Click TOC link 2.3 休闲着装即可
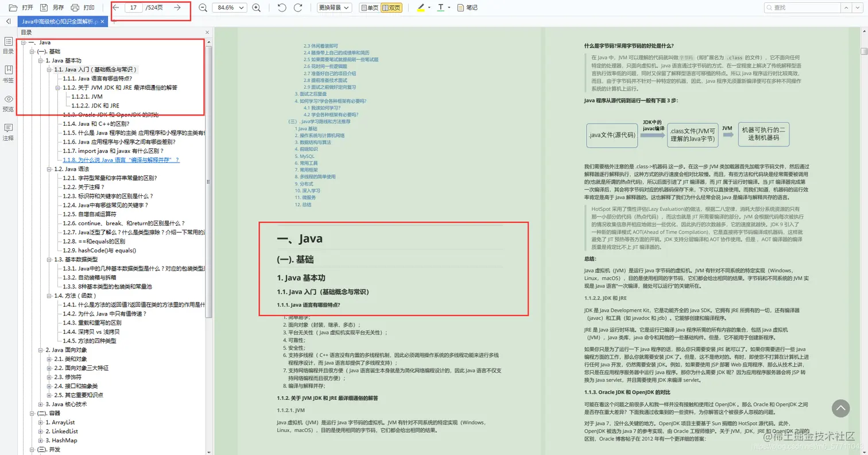 [321, 45]
